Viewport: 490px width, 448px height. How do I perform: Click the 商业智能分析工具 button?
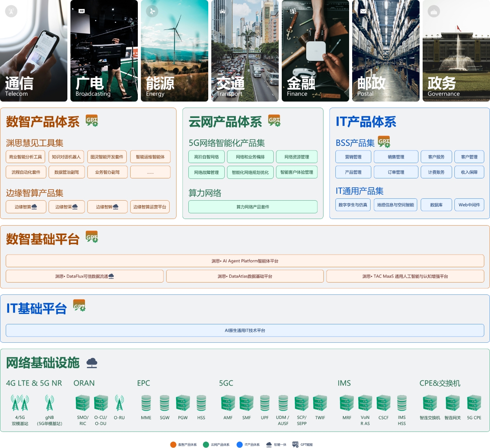tap(26, 157)
